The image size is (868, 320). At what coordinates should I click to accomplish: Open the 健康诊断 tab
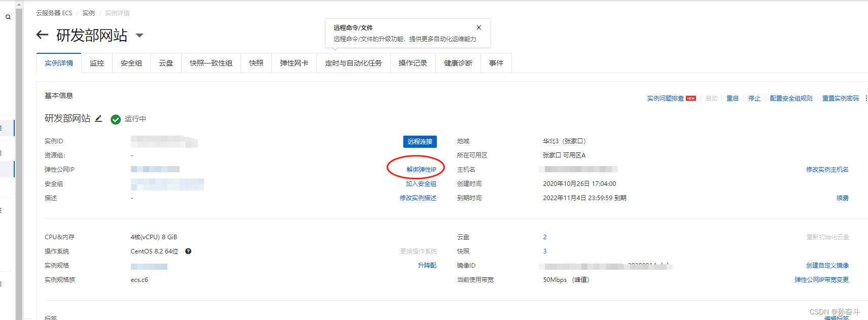[x=458, y=63]
